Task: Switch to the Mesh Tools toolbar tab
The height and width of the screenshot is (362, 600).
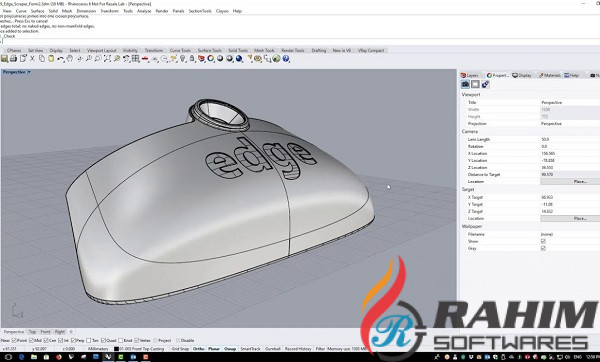Action: coord(264,51)
